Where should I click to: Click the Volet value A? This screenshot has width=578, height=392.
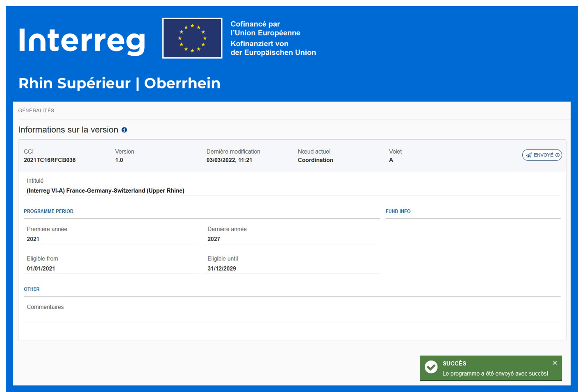391,160
